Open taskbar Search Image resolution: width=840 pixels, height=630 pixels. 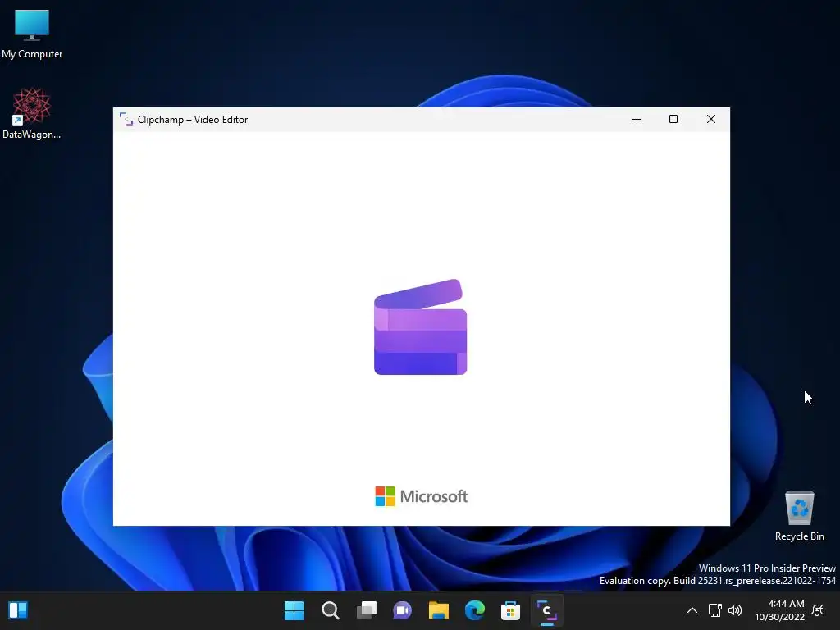pyautogui.click(x=330, y=610)
